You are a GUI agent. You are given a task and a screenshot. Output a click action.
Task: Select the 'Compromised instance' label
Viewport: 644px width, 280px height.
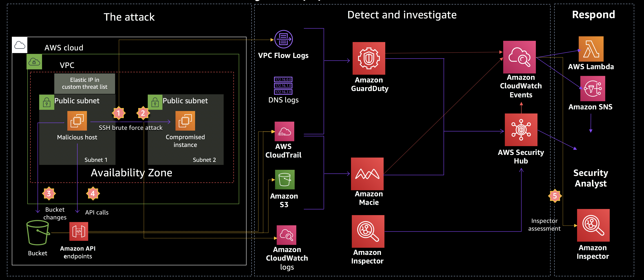tap(185, 141)
